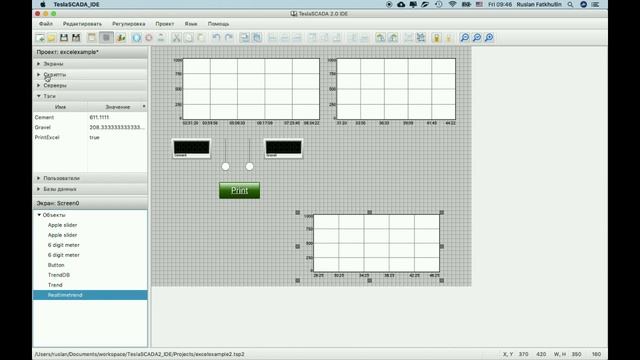Open Notification Center icon in menu bar
The height and width of the screenshot is (360, 640).
pyautogui.click(x=596, y=4)
